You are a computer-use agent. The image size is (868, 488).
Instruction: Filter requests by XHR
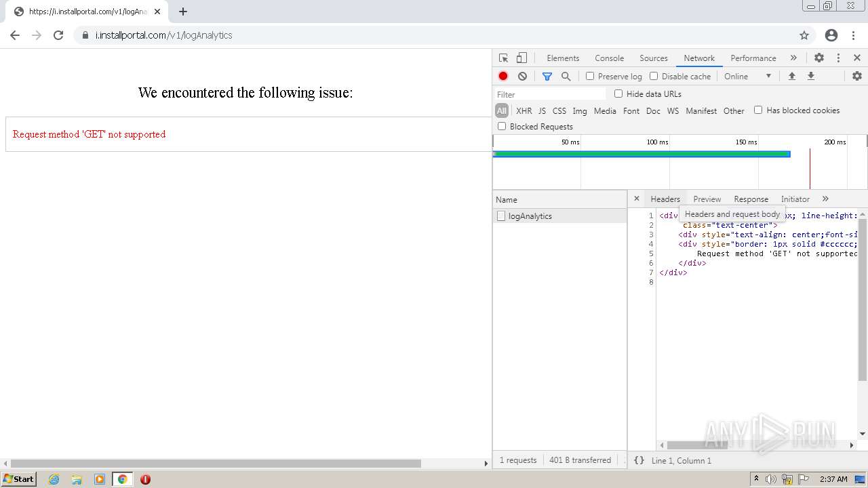tap(524, 110)
